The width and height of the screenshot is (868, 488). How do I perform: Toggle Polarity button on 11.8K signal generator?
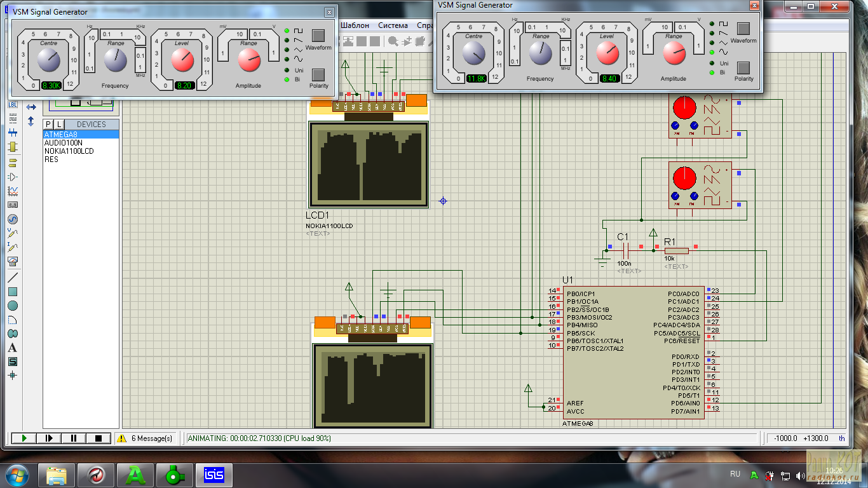(743, 68)
